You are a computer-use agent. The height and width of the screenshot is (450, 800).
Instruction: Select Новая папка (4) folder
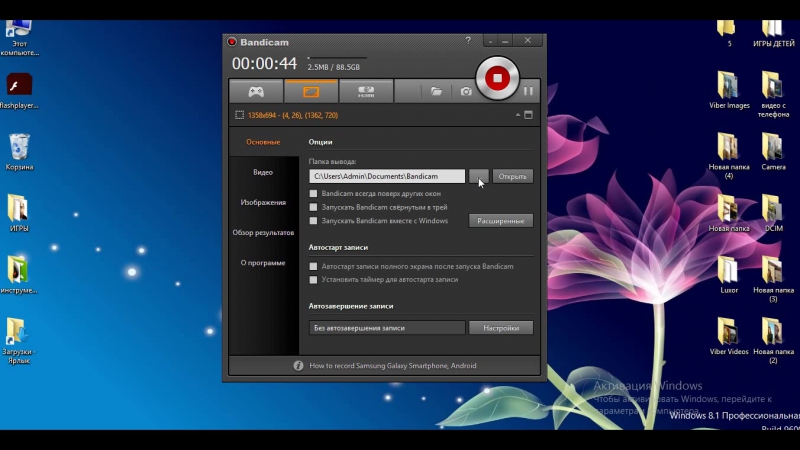tap(729, 156)
